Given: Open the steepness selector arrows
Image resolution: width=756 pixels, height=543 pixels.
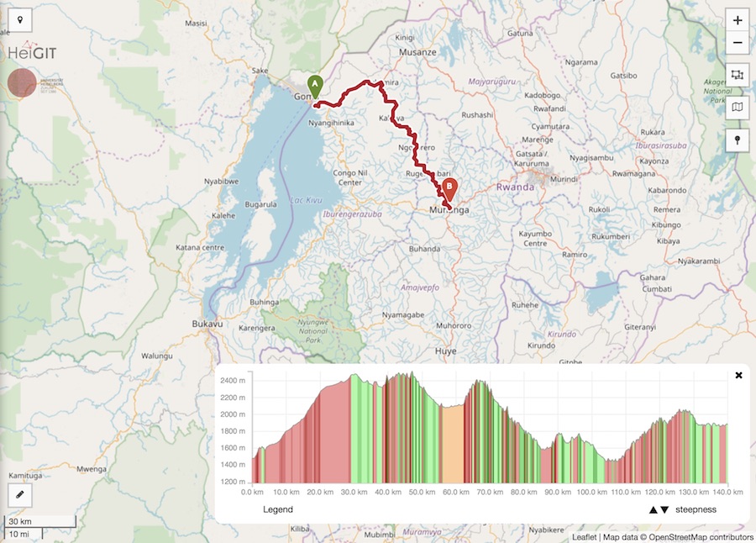Looking at the screenshot, I should tap(659, 509).
